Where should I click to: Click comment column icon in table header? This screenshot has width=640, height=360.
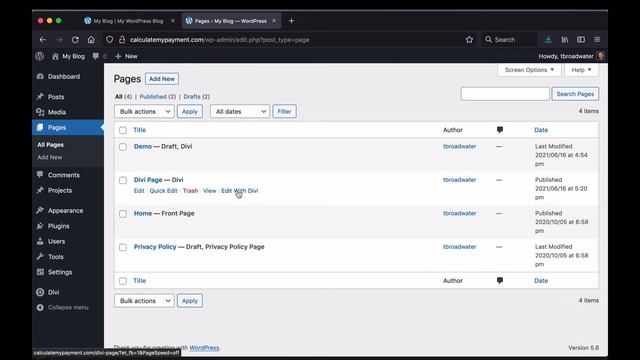tap(500, 130)
